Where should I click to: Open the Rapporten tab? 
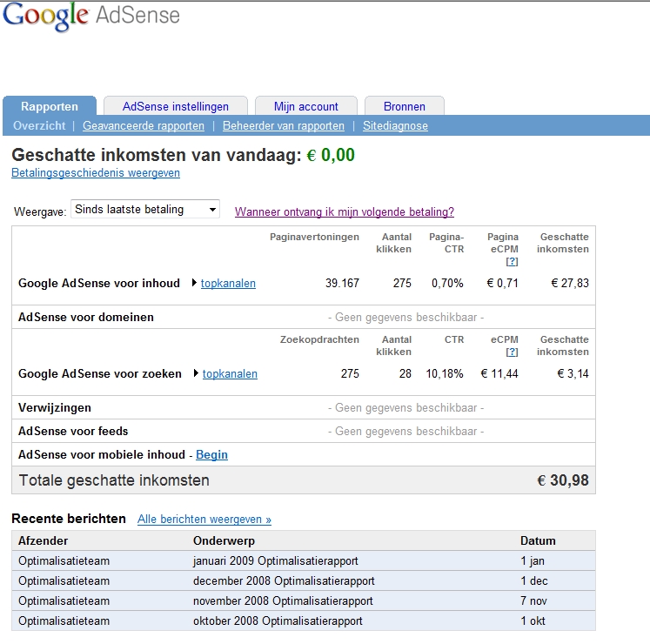point(50,106)
